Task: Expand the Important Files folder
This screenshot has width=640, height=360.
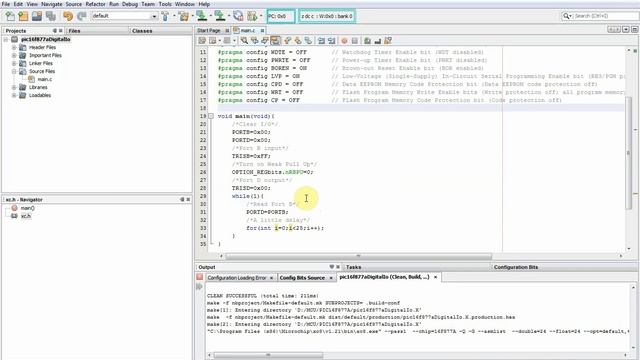Action: pos(14,55)
